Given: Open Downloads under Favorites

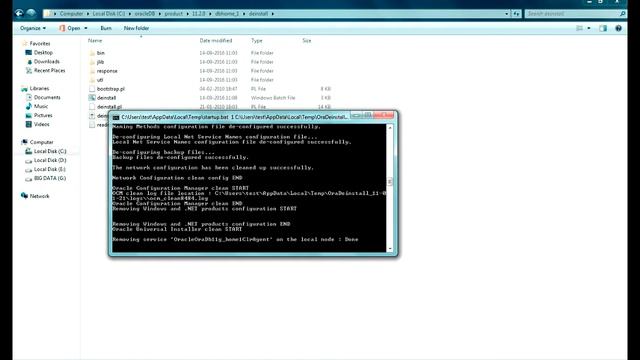Looking at the screenshot, I should tap(47, 62).
